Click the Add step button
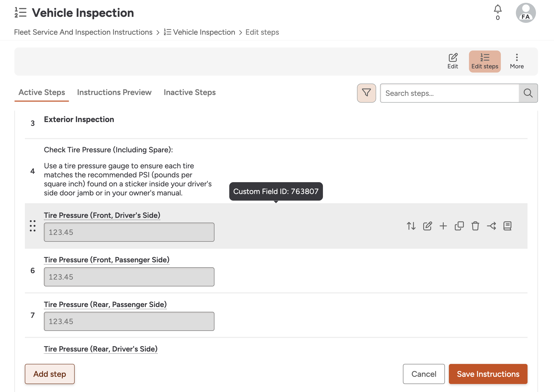 tap(50, 374)
